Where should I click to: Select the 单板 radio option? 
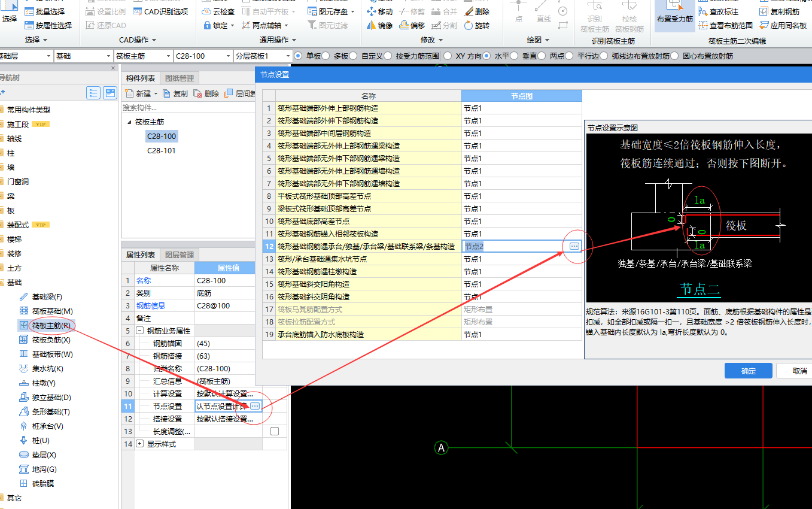299,56
